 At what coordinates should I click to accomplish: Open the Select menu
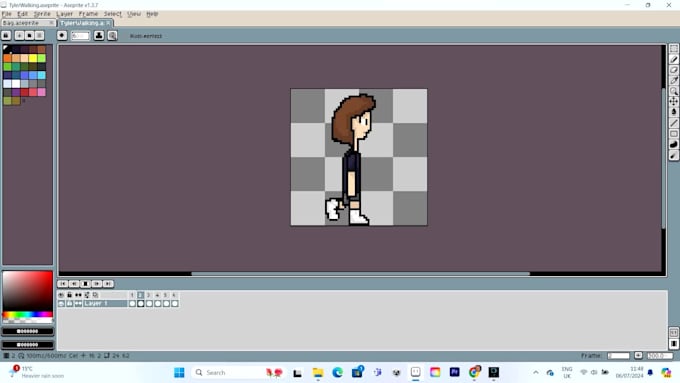(x=113, y=14)
